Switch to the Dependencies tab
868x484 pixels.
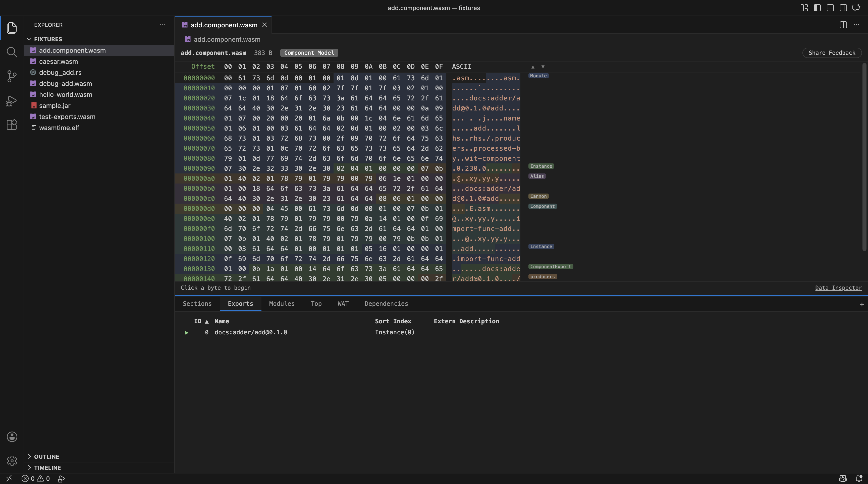pyautogui.click(x=386, y=304)
